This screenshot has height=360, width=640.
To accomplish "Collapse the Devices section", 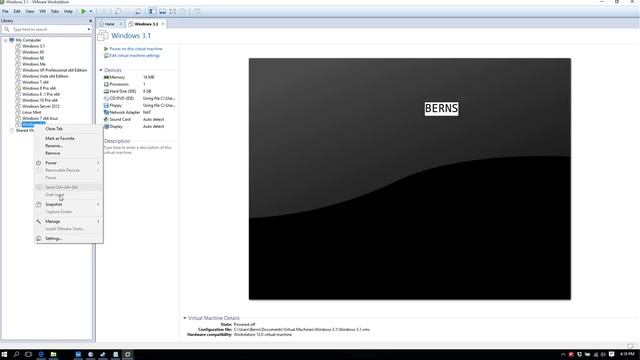I will pyautogui.click(x=101, y=70).
